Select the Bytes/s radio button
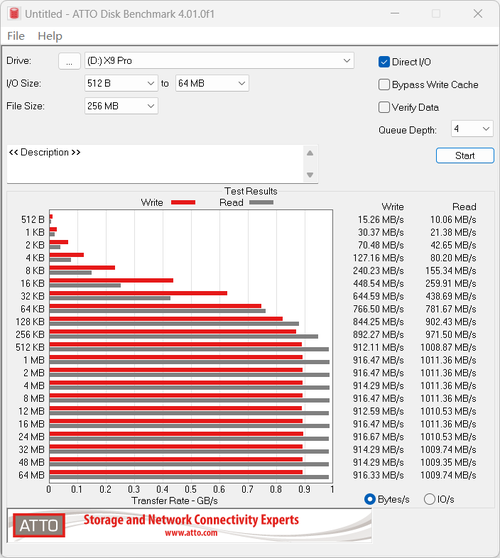500x558 pixels. (370, 499)
